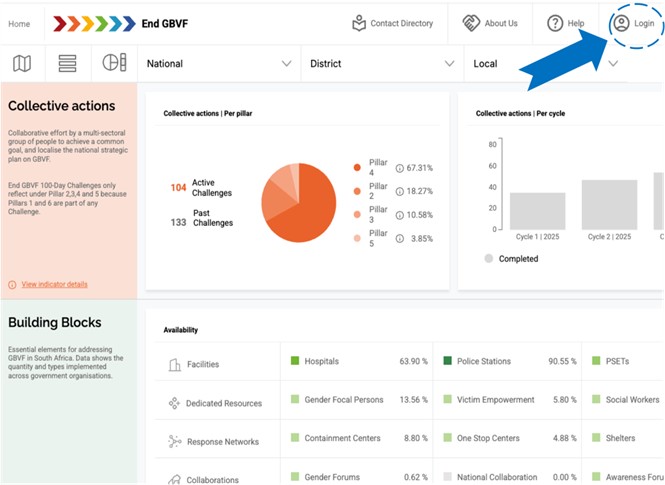Click the Help question mark icon
The image size is (665, 485).
555,23
